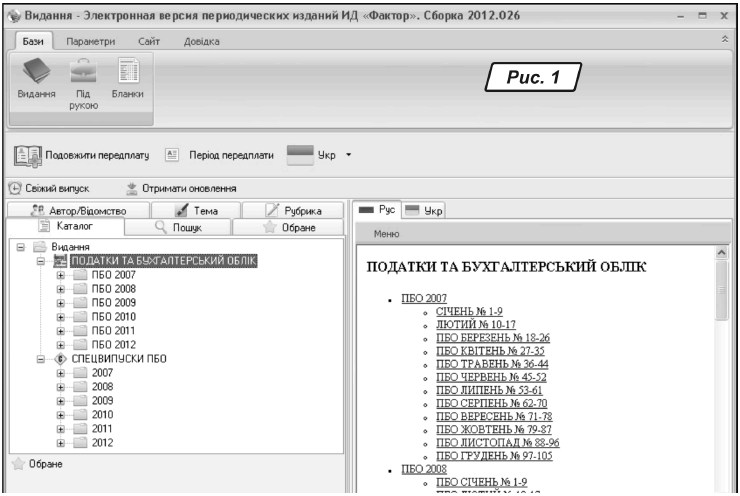740x496 pixels.
Task: Click the content pane vertical scrollbar
Action: tap(723, 300)
